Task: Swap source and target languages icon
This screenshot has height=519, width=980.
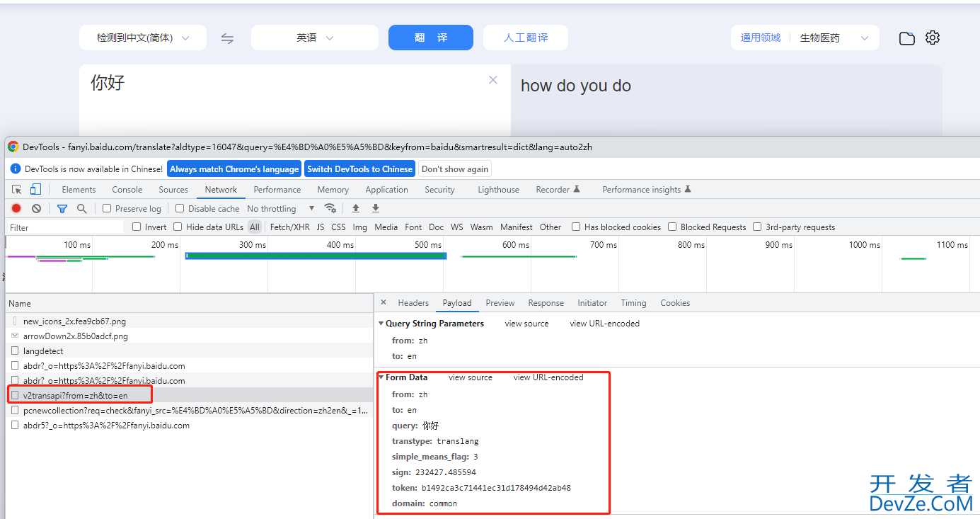Action: (227, 38)
